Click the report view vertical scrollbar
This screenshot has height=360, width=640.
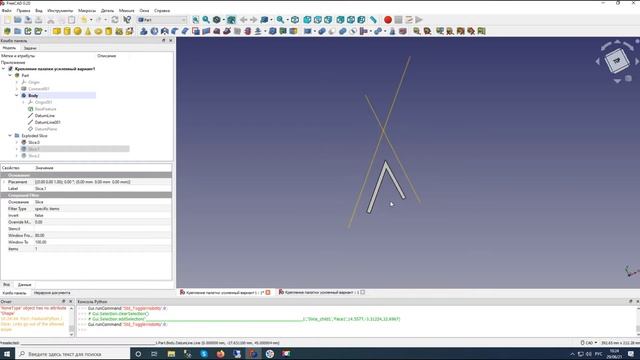coord(71,321)
